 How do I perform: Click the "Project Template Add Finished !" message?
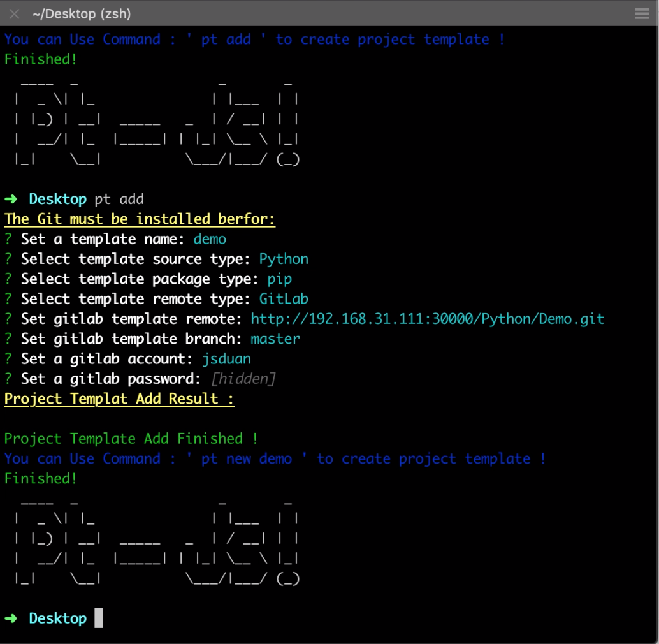pos(131,439)
